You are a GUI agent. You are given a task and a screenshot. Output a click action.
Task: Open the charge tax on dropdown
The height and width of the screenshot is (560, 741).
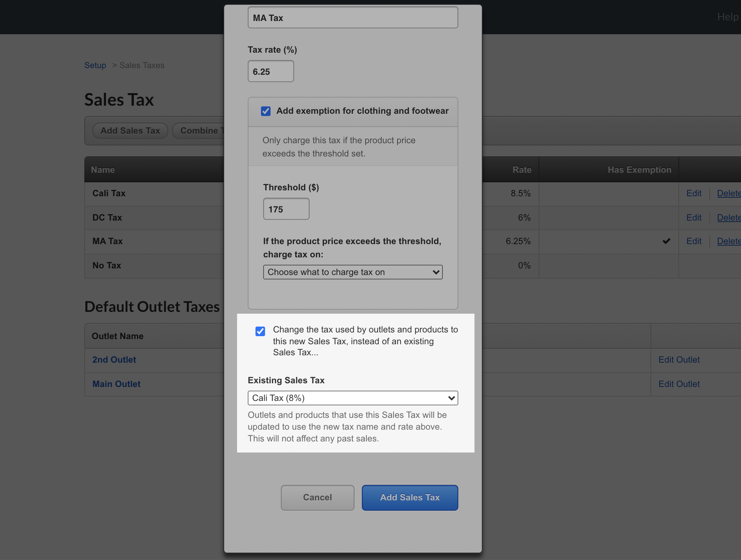pyautogui.click(x=353, y=272)
